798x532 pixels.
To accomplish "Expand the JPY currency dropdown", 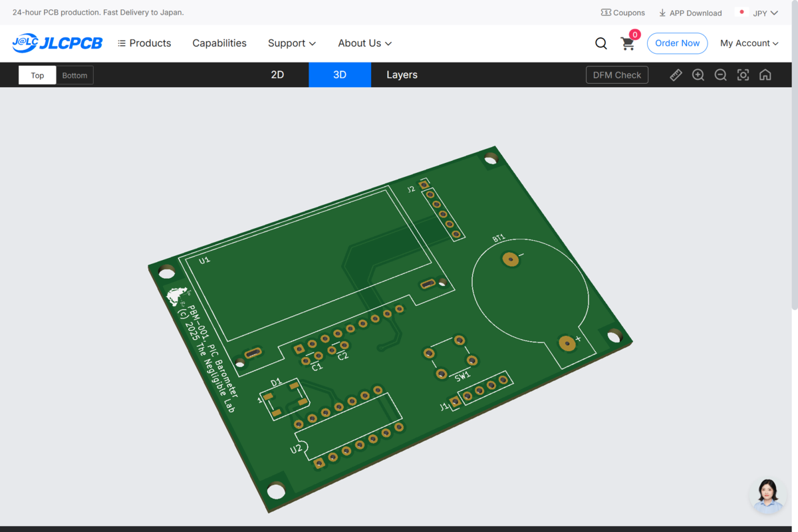I will click(x=757, y=13).
